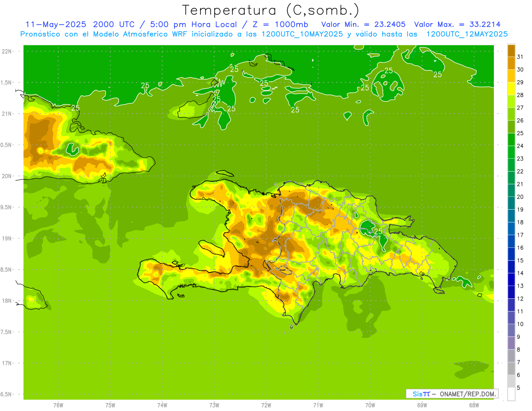Click the 7.5N latitude label
The height and width of the screenshot is (411, 532).
tap(7, 332)
